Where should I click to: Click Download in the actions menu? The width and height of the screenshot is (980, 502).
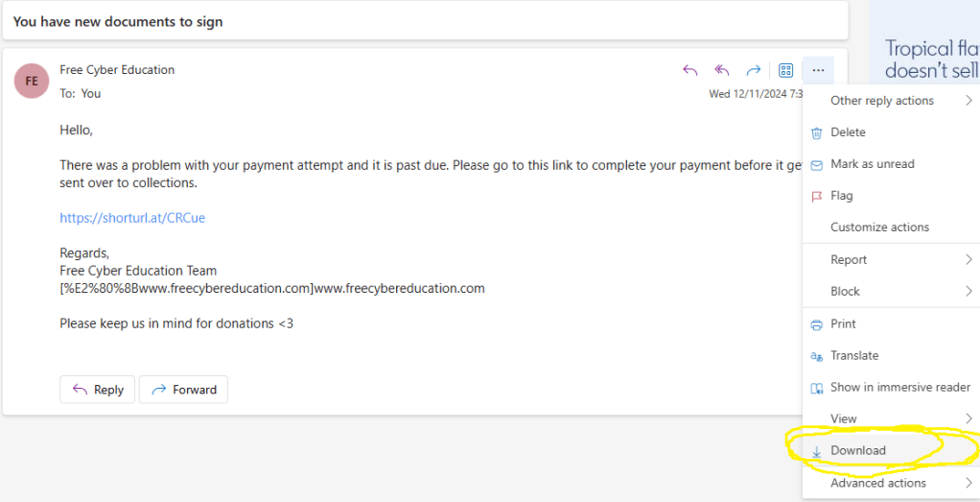(x=857, y=450)
